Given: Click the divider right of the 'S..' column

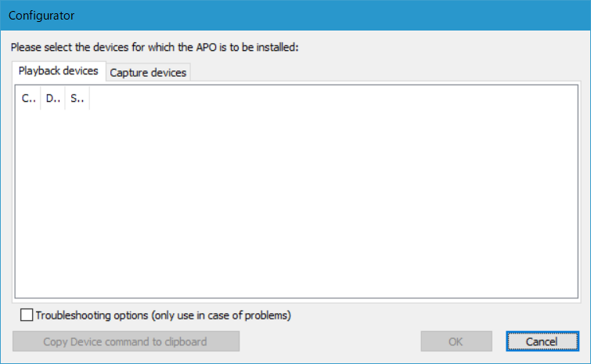Looking at the screenshot, I should [x=89, y=99].
